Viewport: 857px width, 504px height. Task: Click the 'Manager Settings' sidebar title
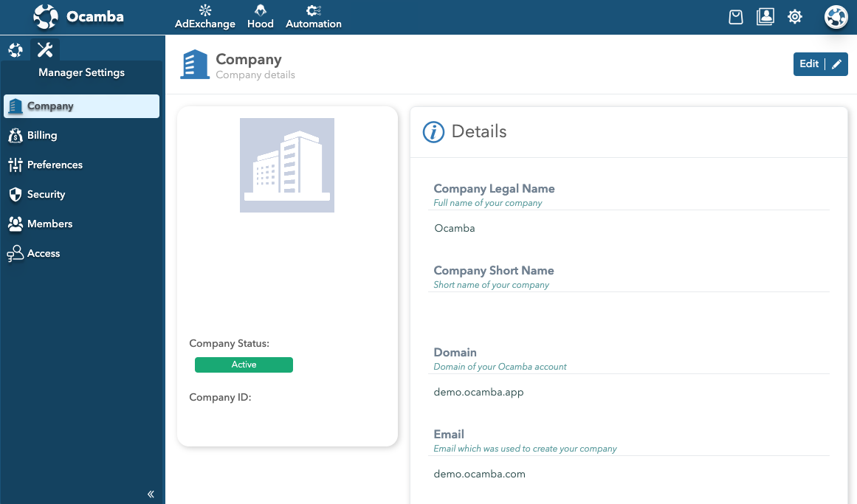(81, 73)
